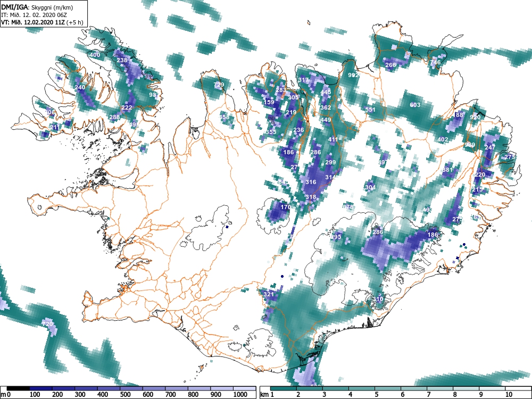
Task: Click the visibility value 283
Action: pos(281,90)
